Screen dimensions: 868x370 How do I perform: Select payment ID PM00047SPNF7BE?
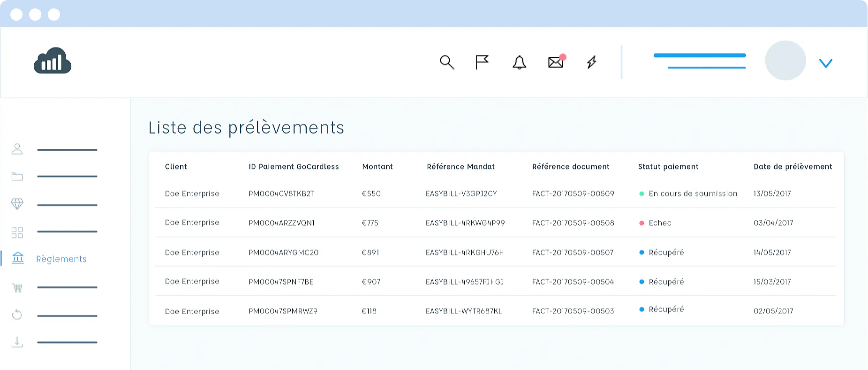[281, 282]
